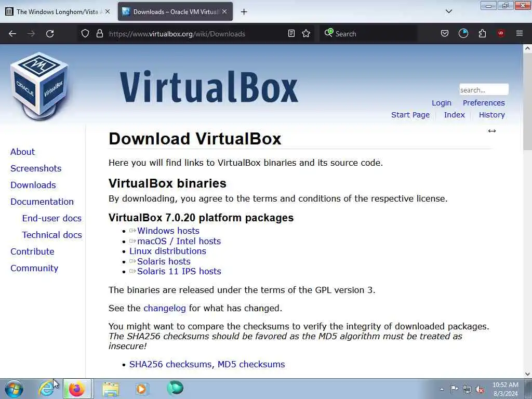Open a new tab with plus button

[x=244, y=12]
